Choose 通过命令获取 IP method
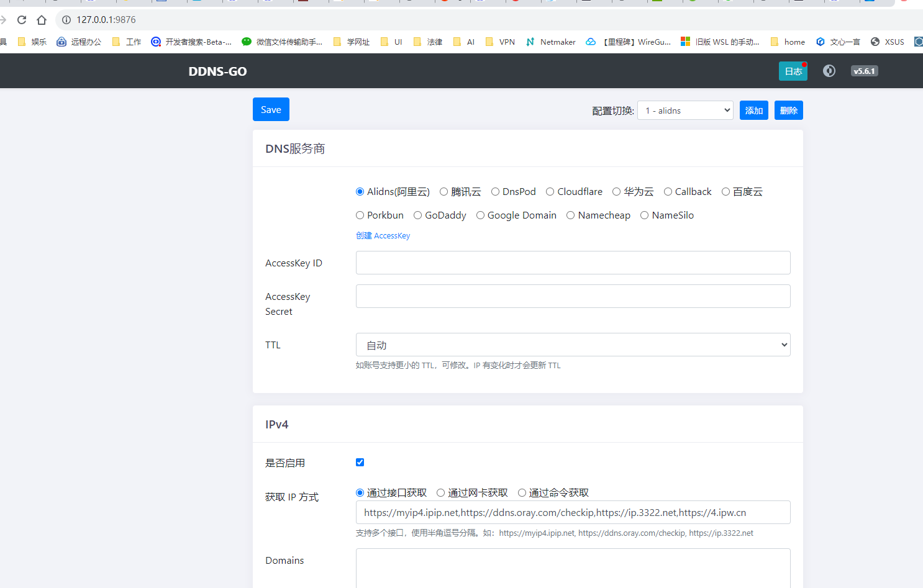923x588 pixels. coord(522,493)
